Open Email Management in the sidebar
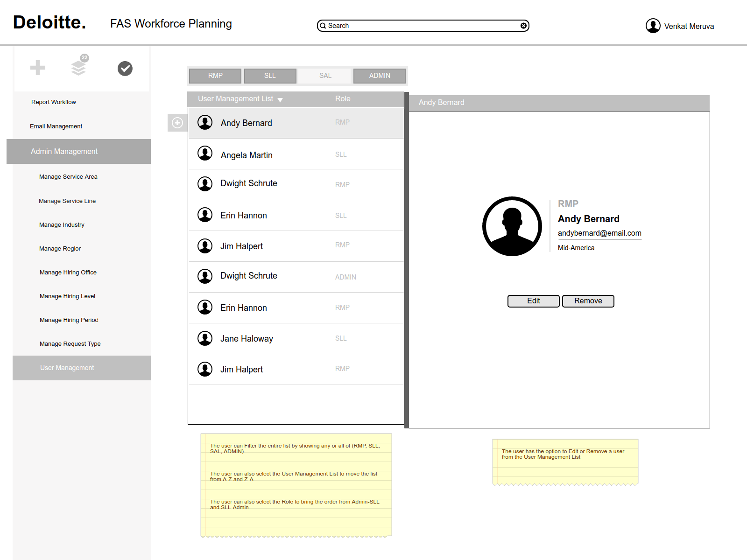The height and width of the screenshot is (560, 747). coord(56,126)
